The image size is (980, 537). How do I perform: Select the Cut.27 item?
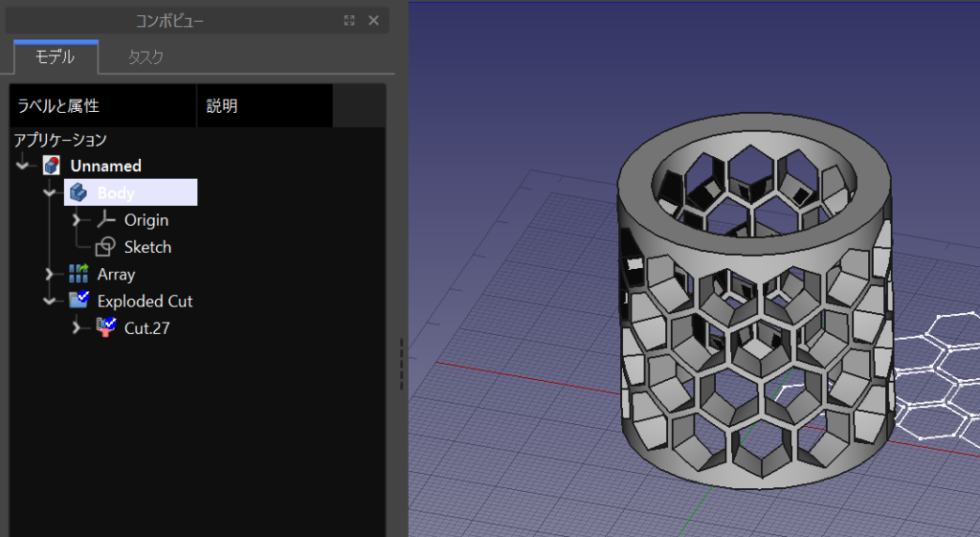click(x=146, y=328)
